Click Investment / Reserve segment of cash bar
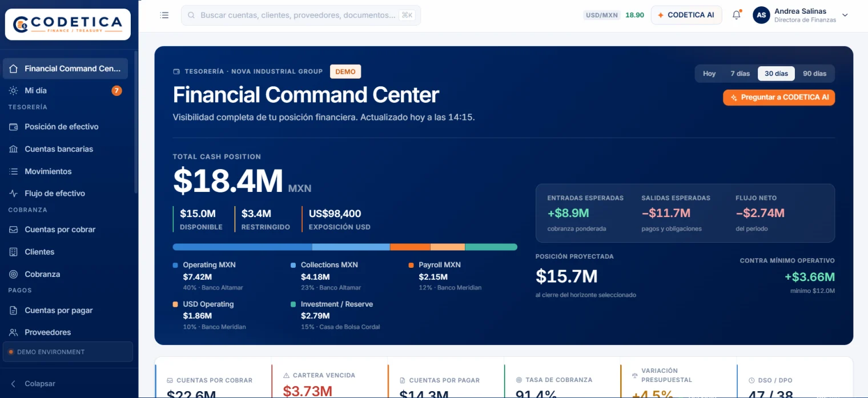This screenshot has width=868, height=398. coord(491,247)
